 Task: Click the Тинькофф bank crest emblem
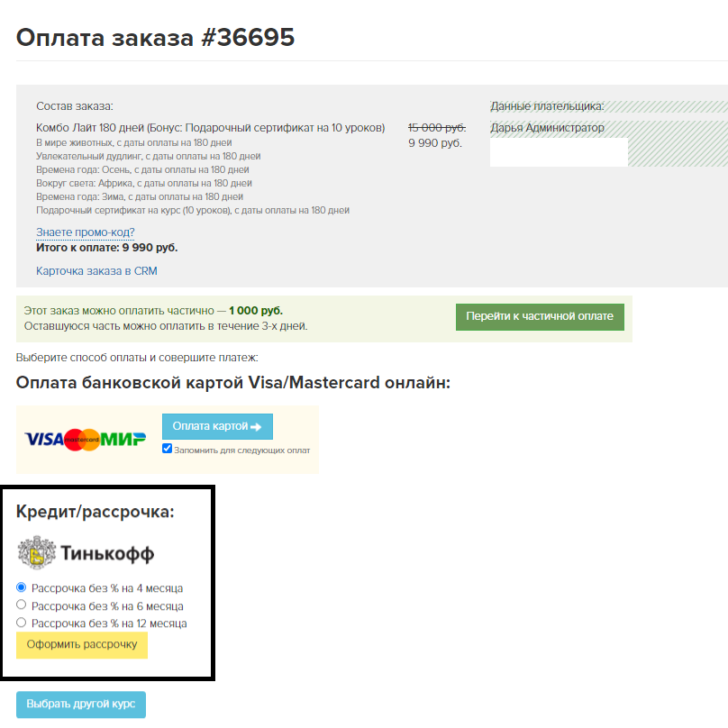[x=37, y=552]
